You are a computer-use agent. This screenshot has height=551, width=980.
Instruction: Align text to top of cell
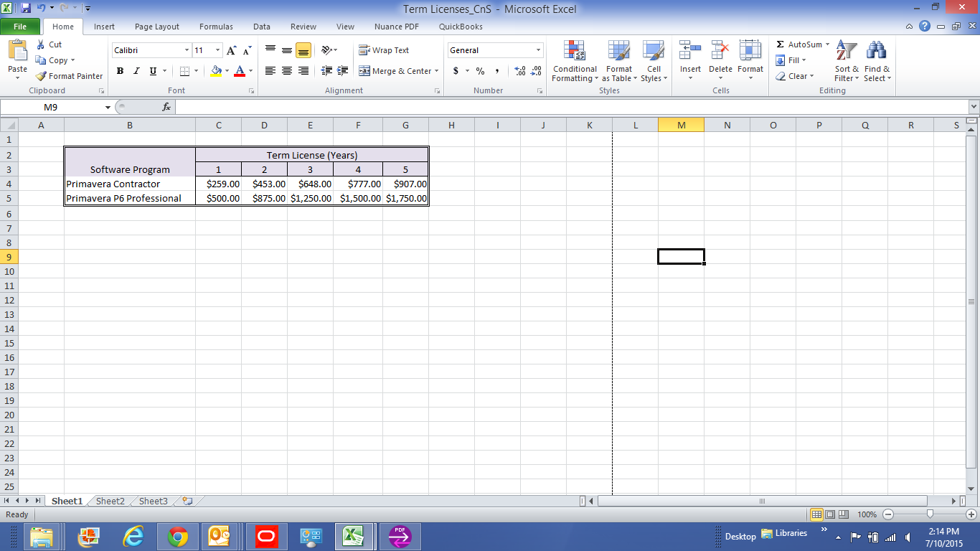point(270,50)
